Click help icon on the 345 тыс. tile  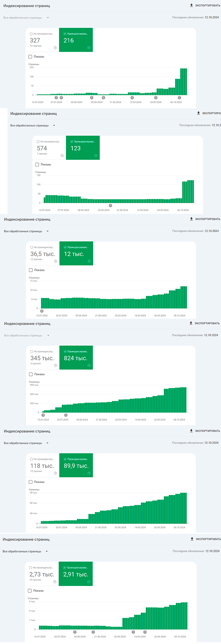tap(55, 365)
